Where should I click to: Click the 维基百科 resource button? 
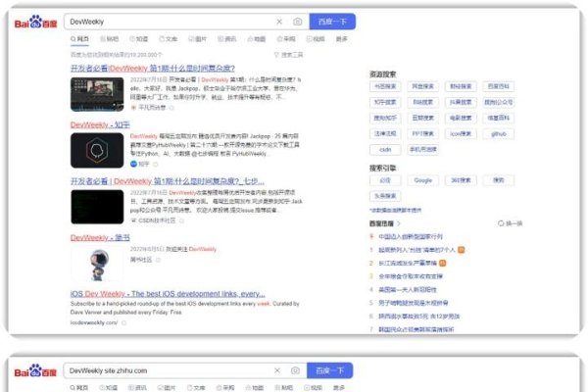pyautogui.click(x=499, y=119)
